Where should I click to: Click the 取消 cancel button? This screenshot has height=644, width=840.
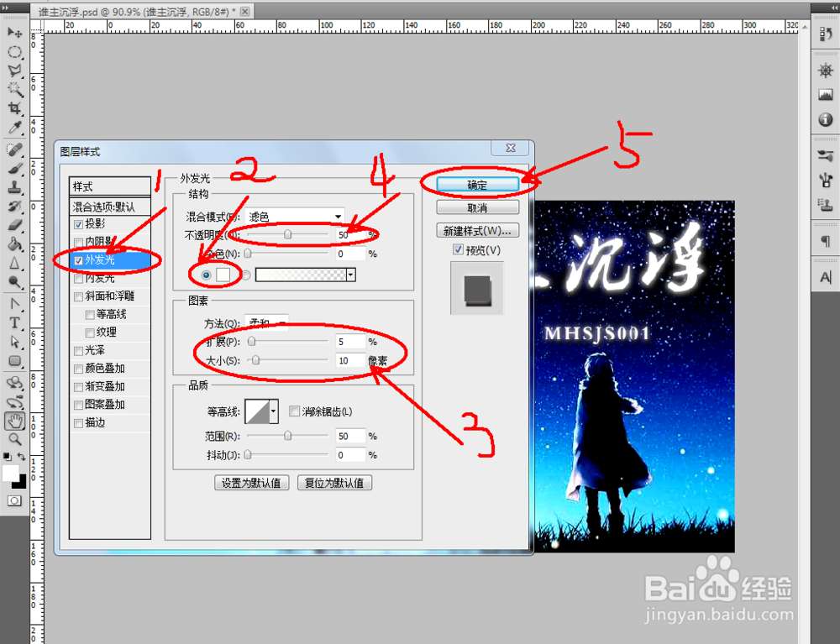point(477,207)
